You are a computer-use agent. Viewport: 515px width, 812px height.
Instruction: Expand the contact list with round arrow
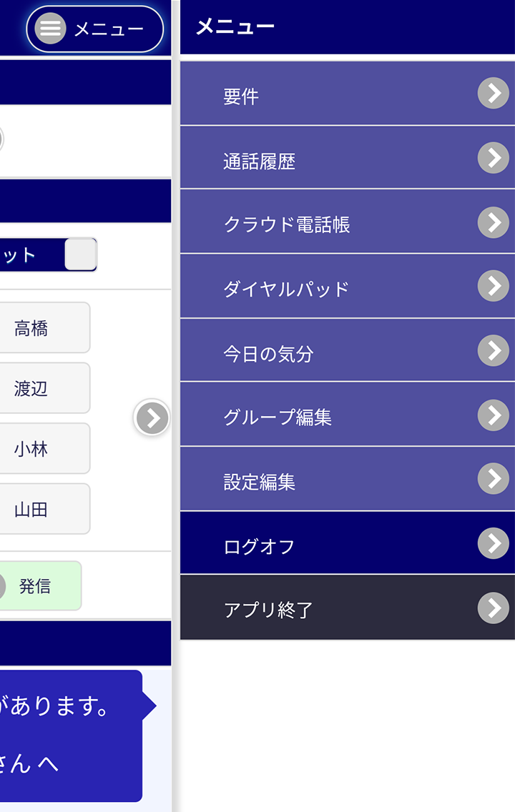pyautogui.click(x=152, y=417)
